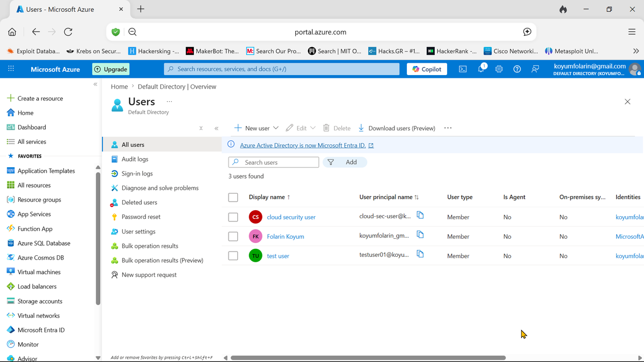Open the help question mark icon
The width and height of the screenshot is (644, 362).
(x=517, y=69)
